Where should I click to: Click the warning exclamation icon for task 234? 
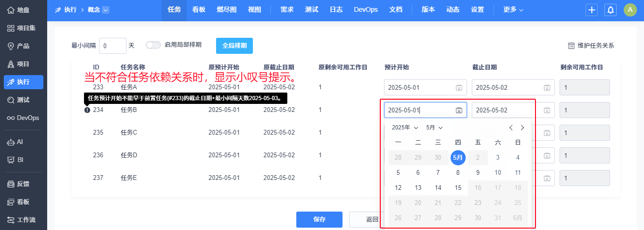87,110
